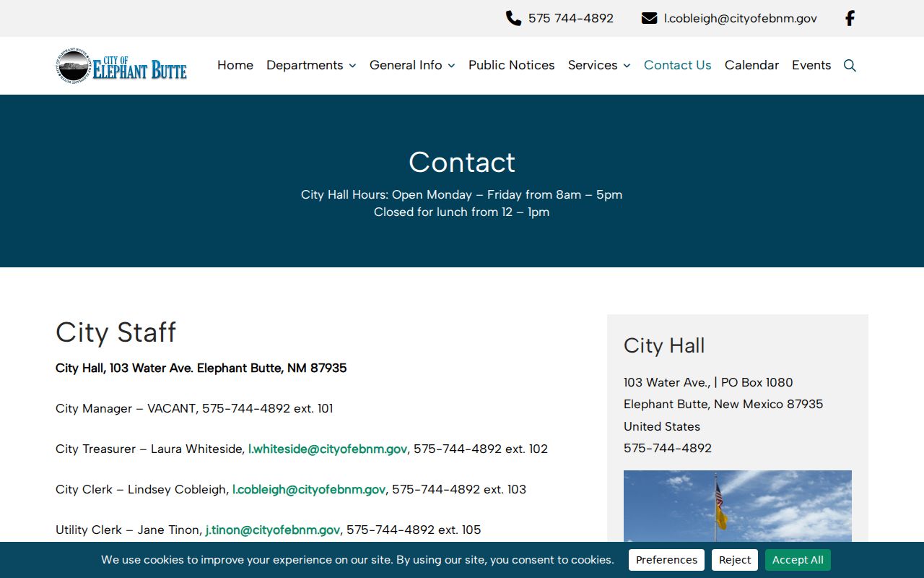Email Laura Whiteside via l.whiteside link
This screenshot has height=578, width=924.
click(x=328, y=449)
